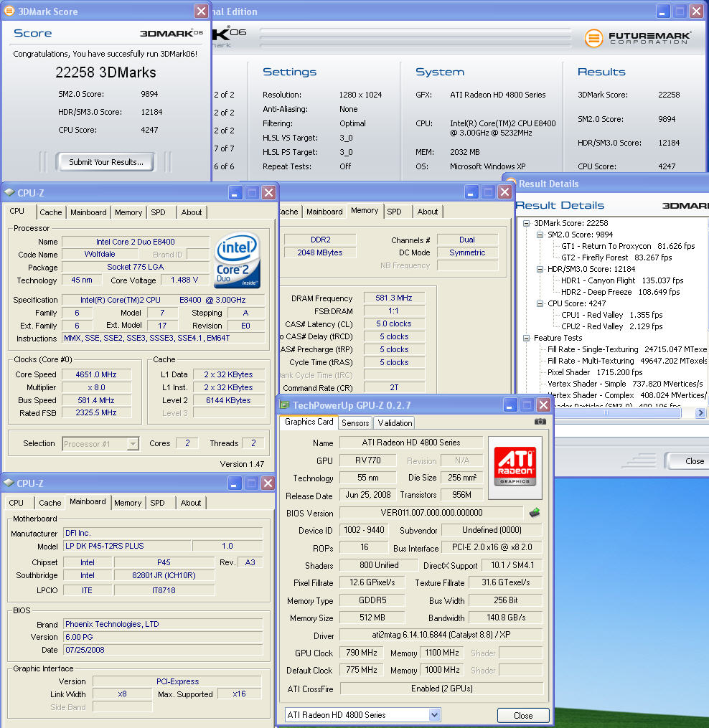Viewport: 709px width, 728px height.
Task: Click the top CPU-Z window title icon
Action: (x=9, y=192)
